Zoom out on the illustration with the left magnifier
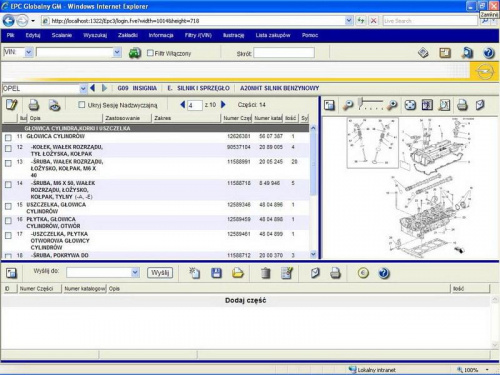The image size is (500, 375). click(x=348, y=105)
